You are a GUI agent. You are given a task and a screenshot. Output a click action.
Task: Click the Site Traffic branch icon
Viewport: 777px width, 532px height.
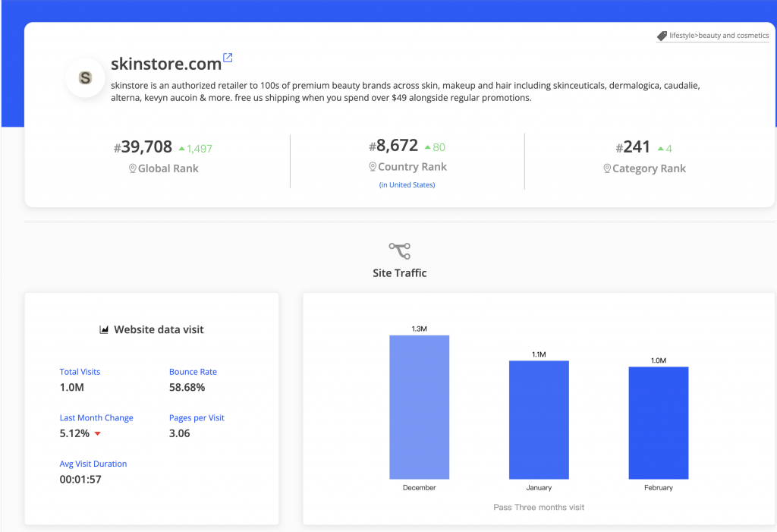pyautogui.click(x=399, y=251)
